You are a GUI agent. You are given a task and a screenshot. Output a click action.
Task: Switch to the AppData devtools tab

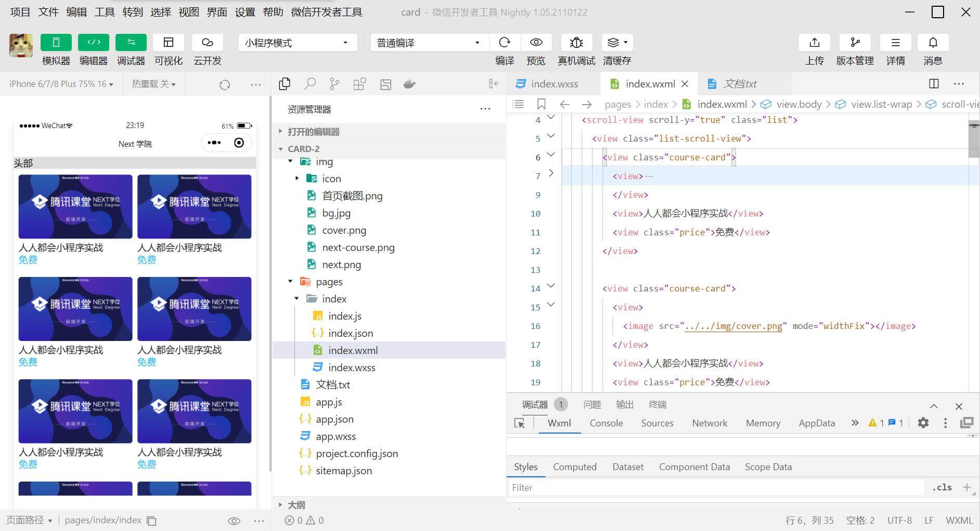(817, 423)
